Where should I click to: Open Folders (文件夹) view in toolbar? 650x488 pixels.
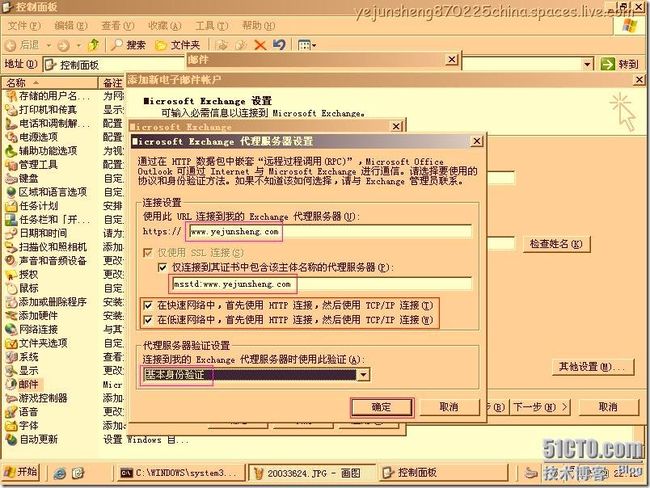tap(177, 45)
